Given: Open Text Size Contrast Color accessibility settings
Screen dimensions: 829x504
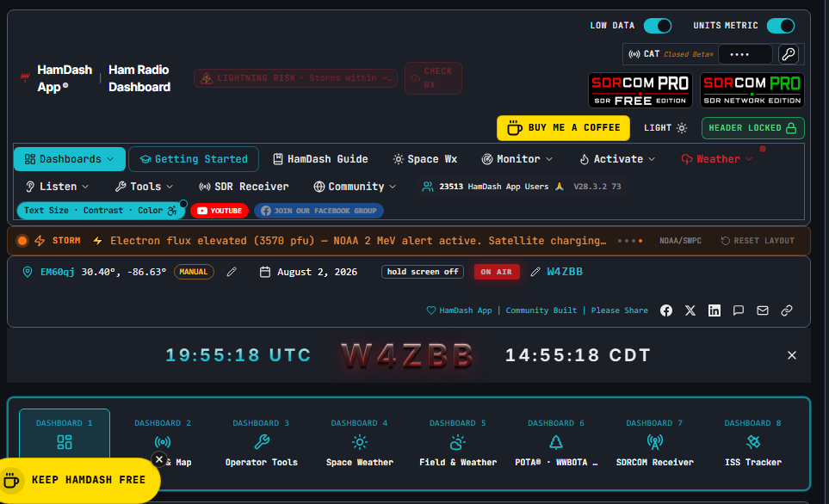Looking at the screenshot, I should click(101, 210).
